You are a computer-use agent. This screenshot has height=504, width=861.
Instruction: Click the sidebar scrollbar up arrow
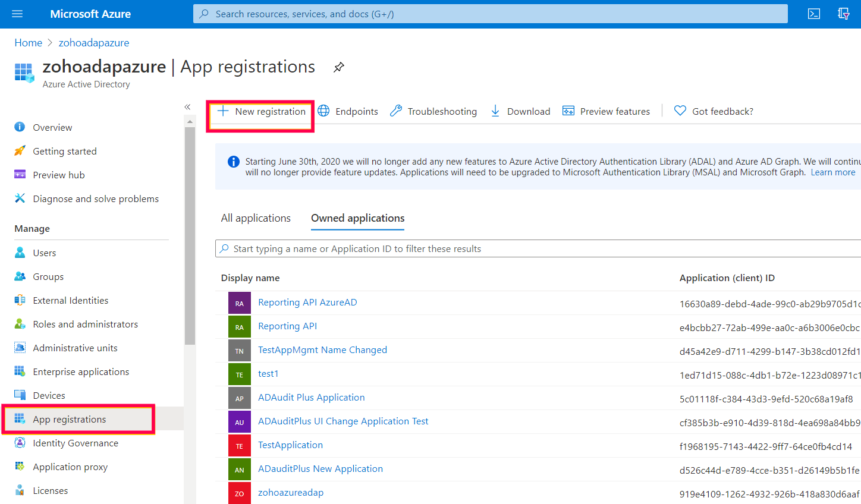point(190,121)
